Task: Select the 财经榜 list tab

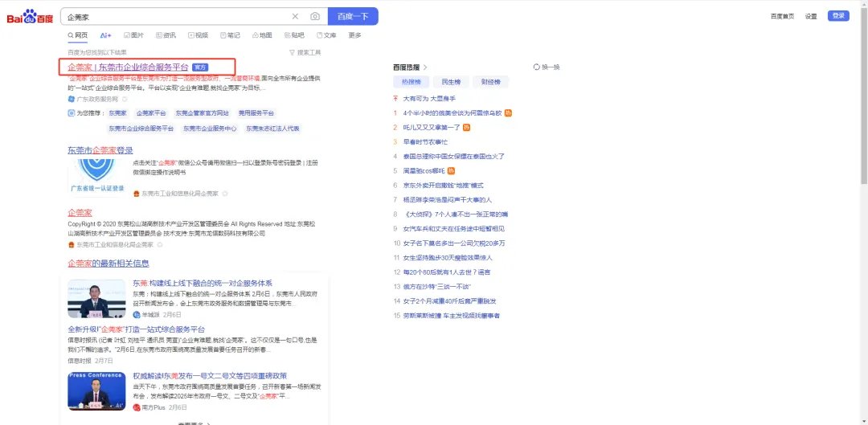Action: click(x=490, y=82)
